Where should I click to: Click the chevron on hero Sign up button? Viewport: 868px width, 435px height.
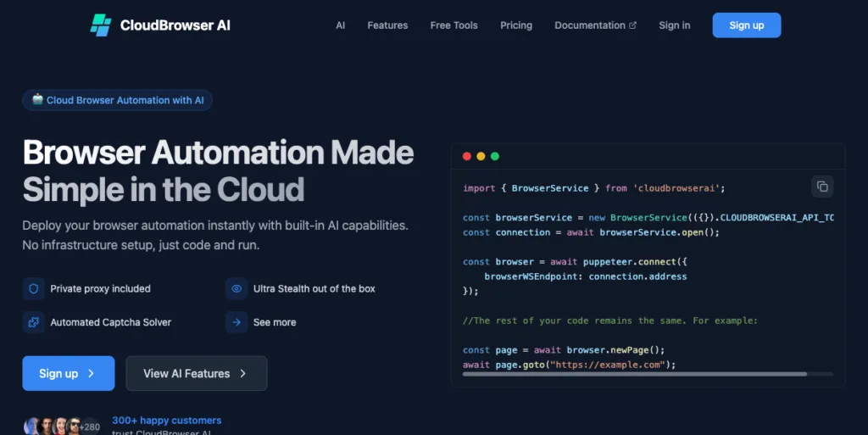91,374
